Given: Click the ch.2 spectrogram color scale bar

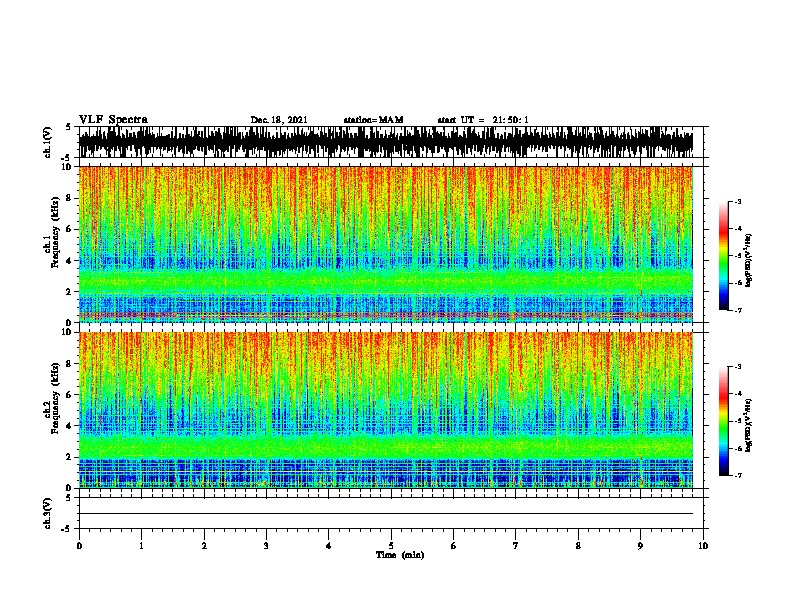Looking at the screenshot, I should point(724,421).
